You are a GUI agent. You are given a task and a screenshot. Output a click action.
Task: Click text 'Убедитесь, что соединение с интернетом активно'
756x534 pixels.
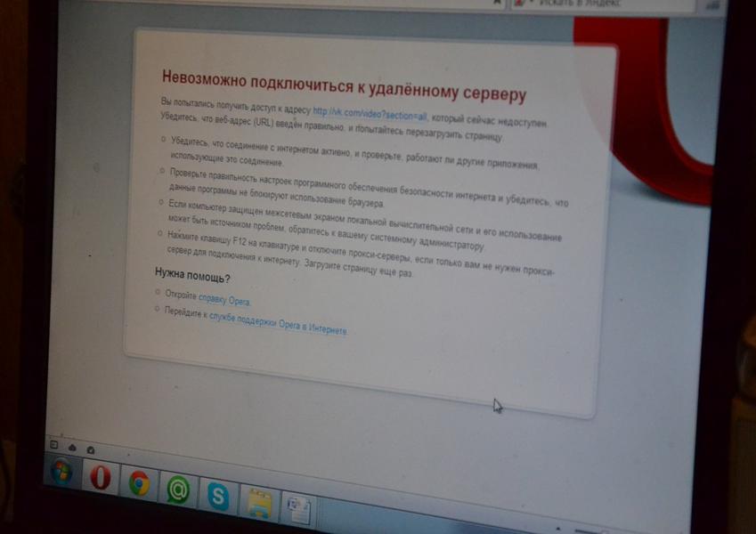pos(260,148)
